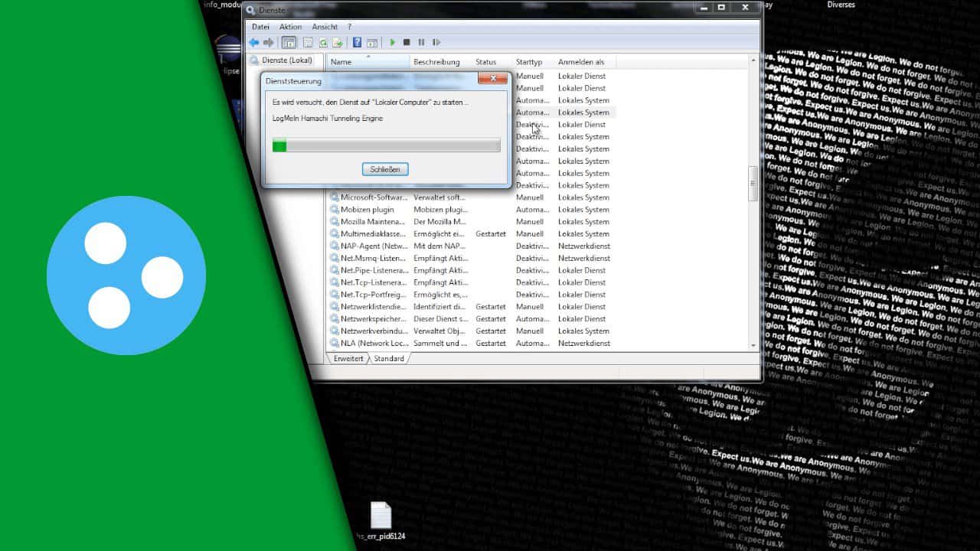Screen dimensions: 980x551
Task: Click "Identifiziert di..." description cell
Action: click(439, 307)
